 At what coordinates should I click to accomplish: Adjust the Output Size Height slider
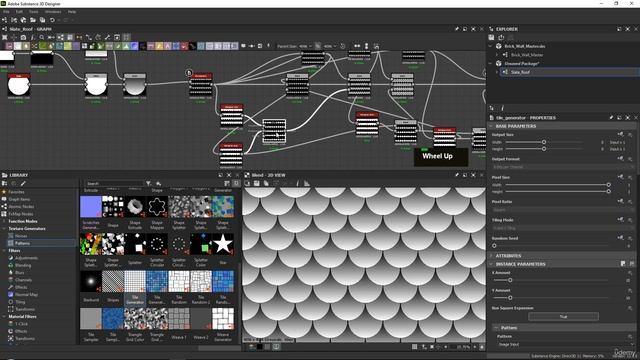544,149
